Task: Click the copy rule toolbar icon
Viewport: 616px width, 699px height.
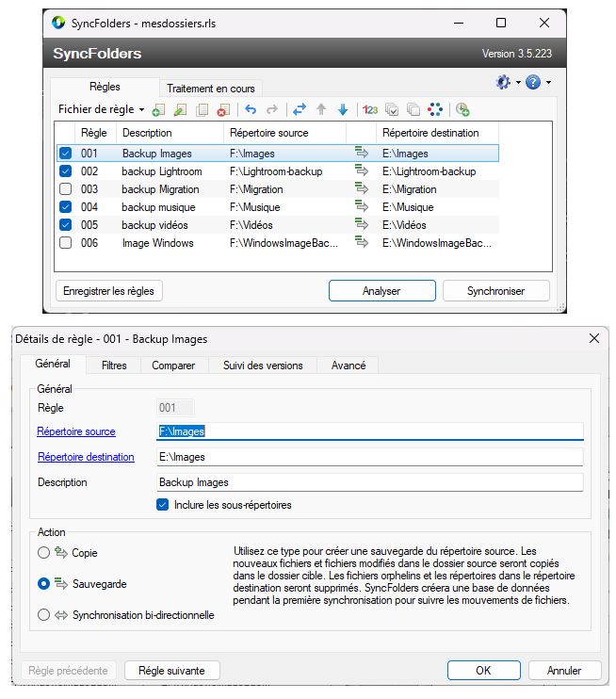Action: [x=202, y=109]
